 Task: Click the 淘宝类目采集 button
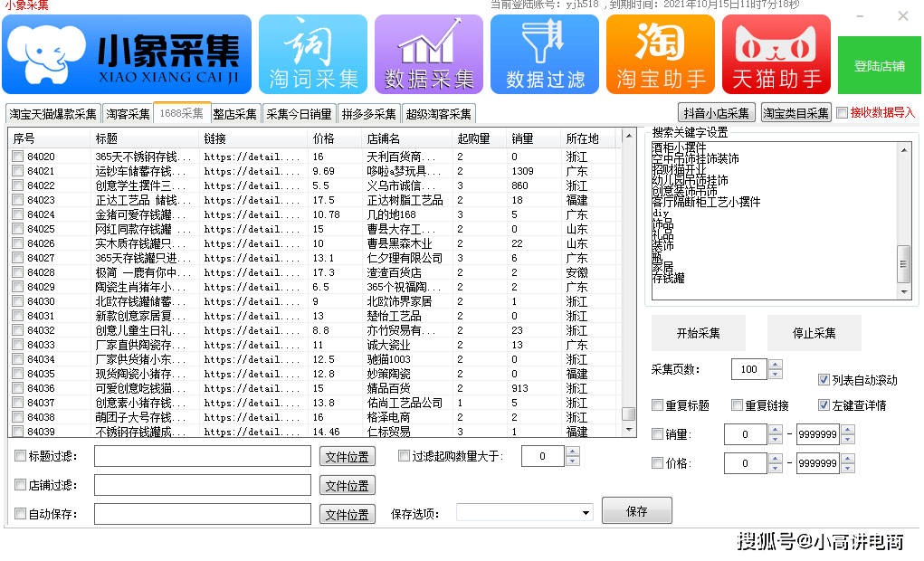point(796,112)
